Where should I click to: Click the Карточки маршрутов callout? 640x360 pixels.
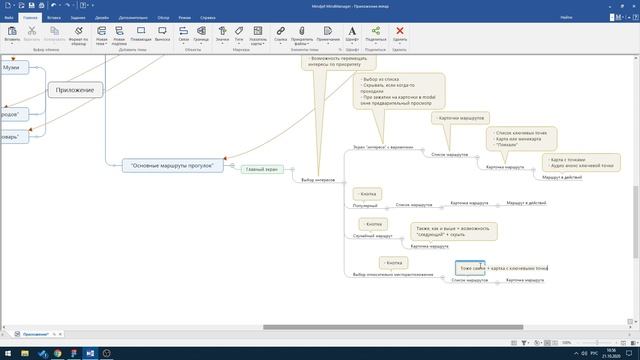click(x=460, y=118)
